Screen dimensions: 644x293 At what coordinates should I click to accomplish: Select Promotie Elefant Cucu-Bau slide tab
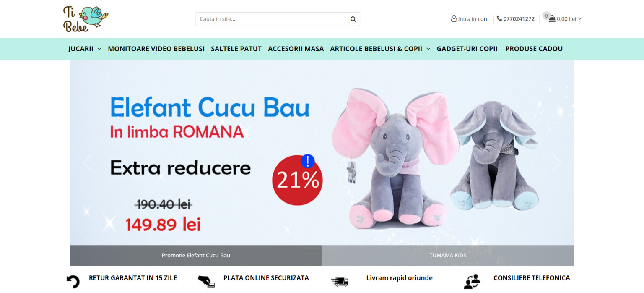[x=196, y=255]
